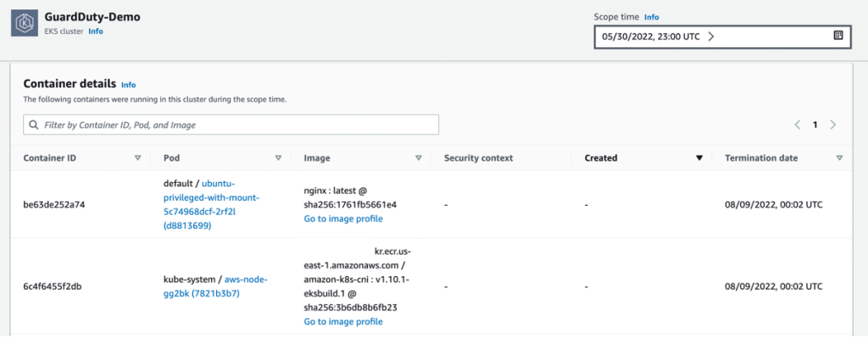The height and width of the screenshot is (337, 868).
Task: Sort by Termination date column arrow
Action: 840,158
